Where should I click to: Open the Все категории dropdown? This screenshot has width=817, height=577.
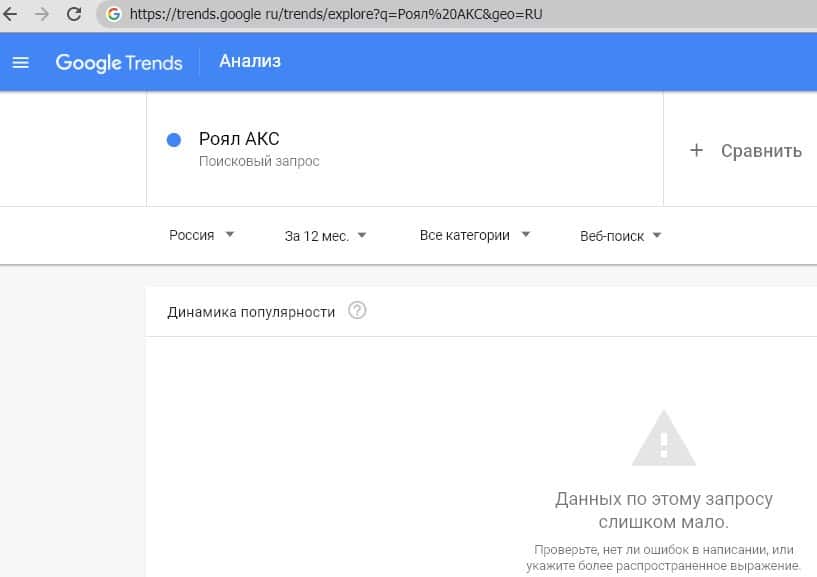474,235
